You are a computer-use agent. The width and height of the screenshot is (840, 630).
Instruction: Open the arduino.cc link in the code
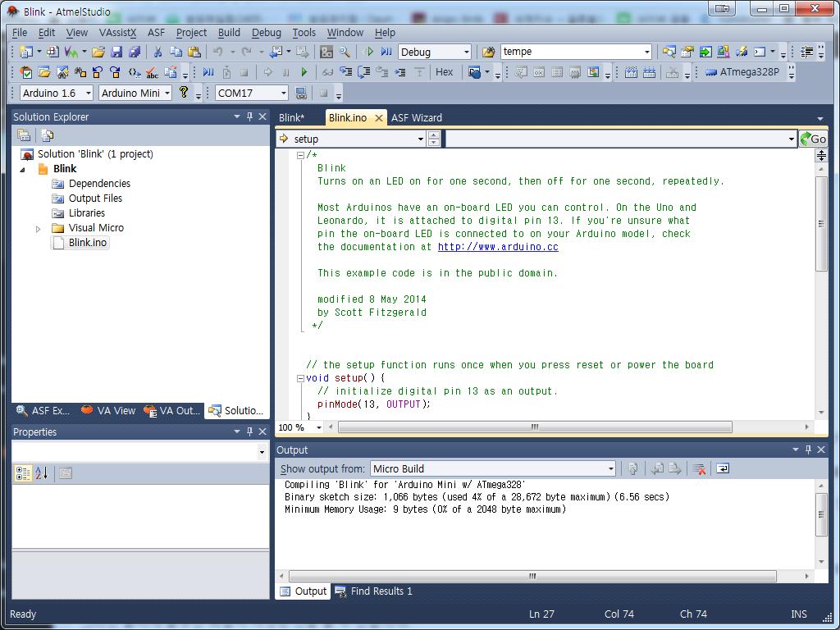497,247
